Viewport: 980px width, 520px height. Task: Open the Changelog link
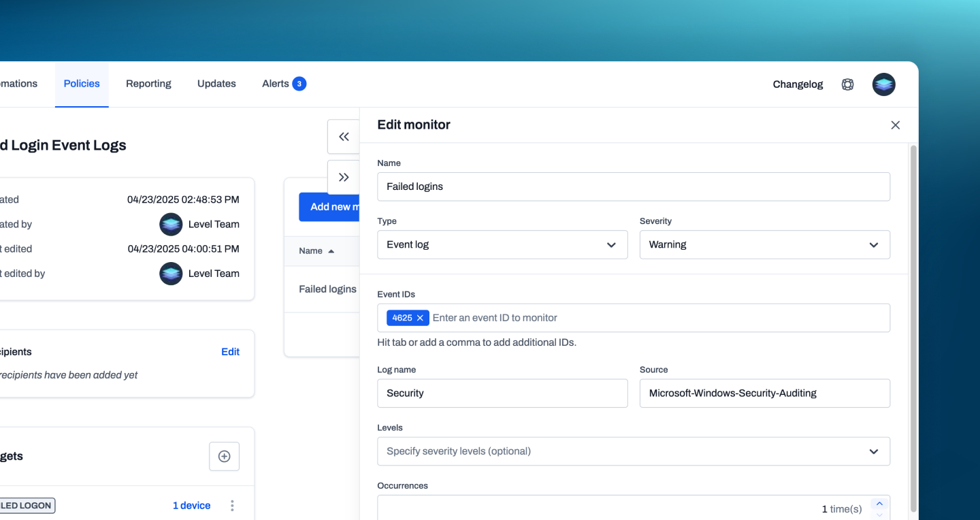[x=798, y=84]
